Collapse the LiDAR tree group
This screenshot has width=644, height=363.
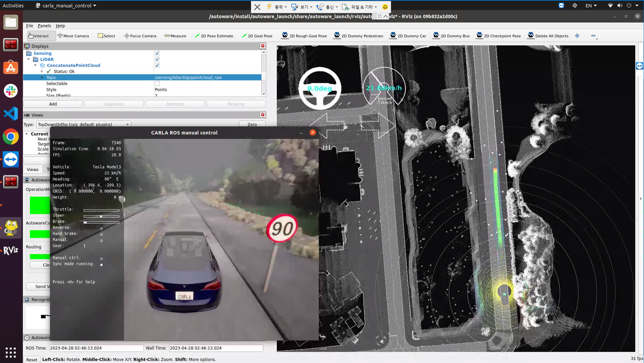[29, 59]
